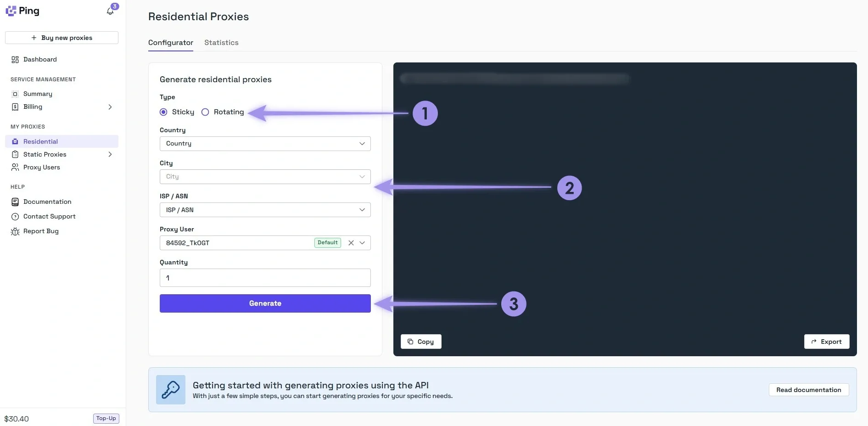Expand the Billing submenu chevron
Screen dimensions: 868x426
(x=110, y=107)
